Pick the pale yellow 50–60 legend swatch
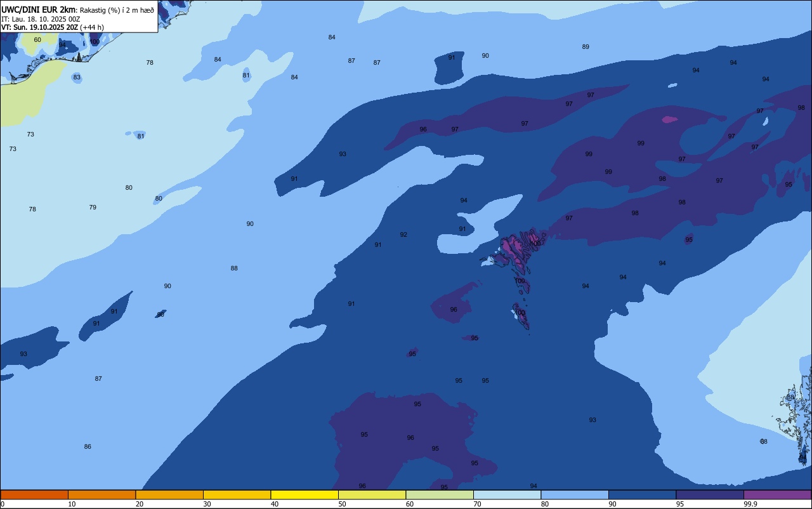Viewport: 812px width, 509px height. coord(372,494)
